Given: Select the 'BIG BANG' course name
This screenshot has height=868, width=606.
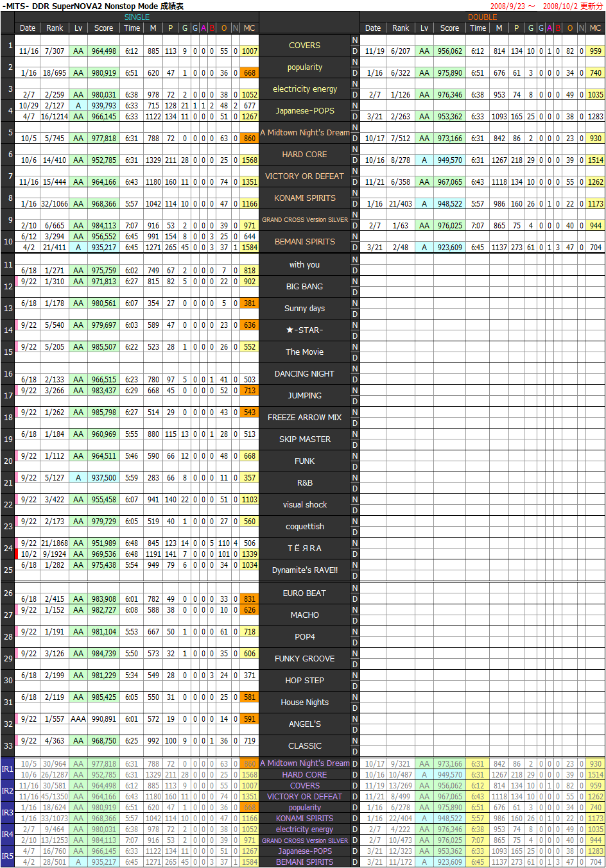Looking at the screenshot, I should tap(304, 287).
